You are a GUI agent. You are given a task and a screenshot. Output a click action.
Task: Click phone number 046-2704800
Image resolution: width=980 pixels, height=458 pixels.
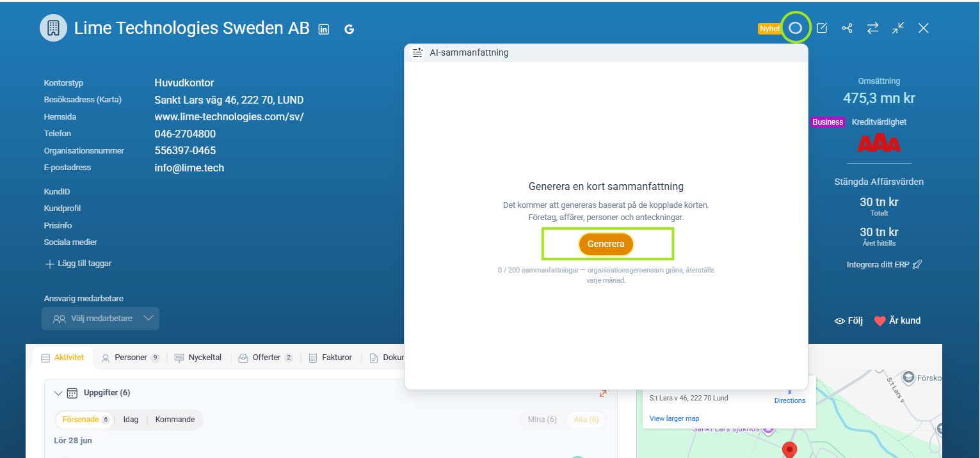185,134
